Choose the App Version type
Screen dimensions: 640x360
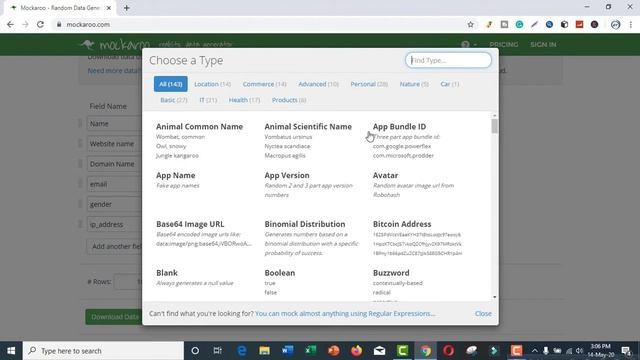coord(287,175)
